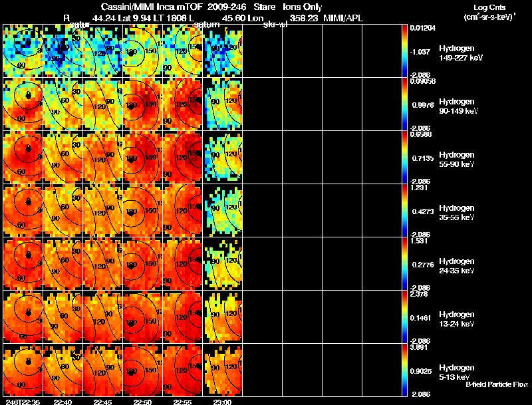Screen dimensions: 532x405
Task: Select the 22:35 image in the Hydrogen 35-55 keV row
Action: tap(23, 211)
